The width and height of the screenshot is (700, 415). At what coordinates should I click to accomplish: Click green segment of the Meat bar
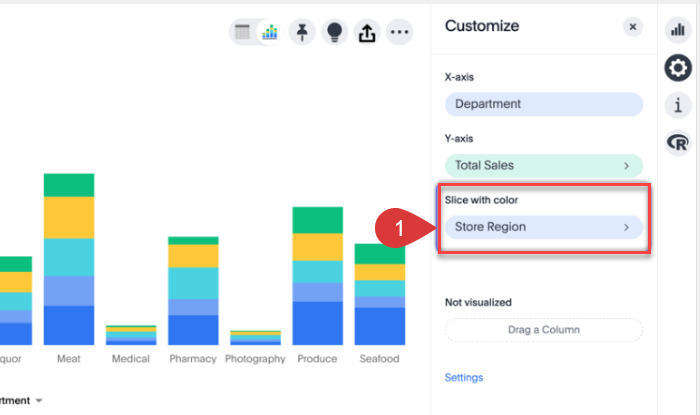[69, 185]
